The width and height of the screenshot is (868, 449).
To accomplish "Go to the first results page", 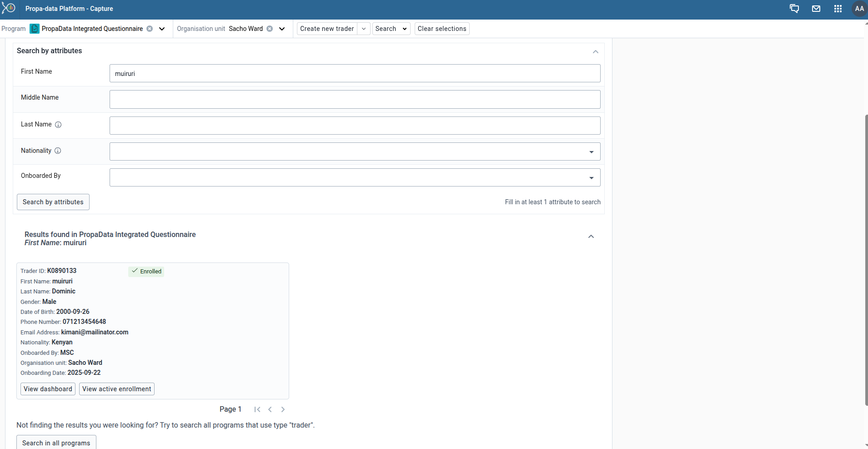I will point(257,409).
